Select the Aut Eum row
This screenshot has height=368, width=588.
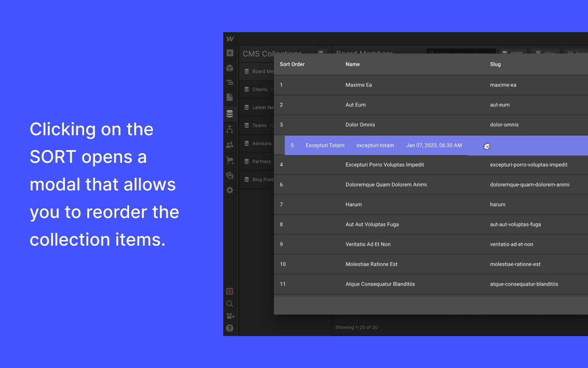point(431,105)
